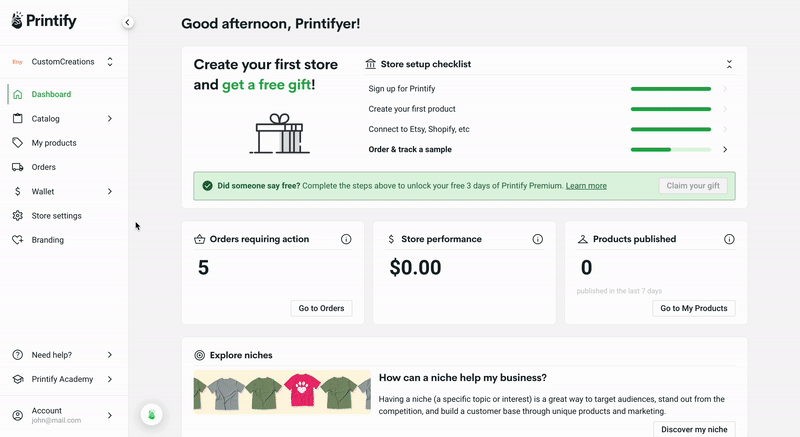Screen dimensions: 800x437
Task: Show info for Products published
Action: click(729, 239)
